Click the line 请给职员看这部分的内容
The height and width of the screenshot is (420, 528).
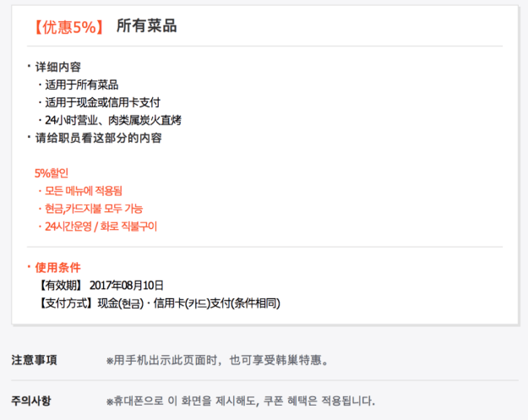click(x=98, y=138)
